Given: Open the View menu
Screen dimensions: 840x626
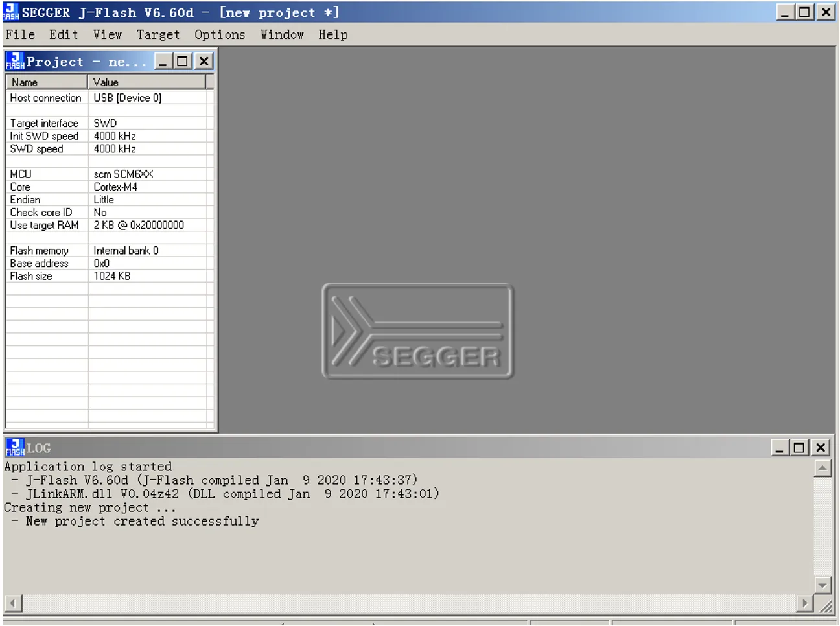Looking at the screenshot, I should (x=107, y=34).
